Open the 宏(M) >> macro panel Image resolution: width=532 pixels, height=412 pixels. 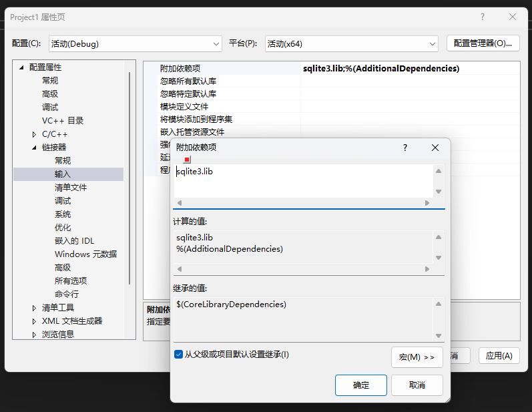point(417,357)
